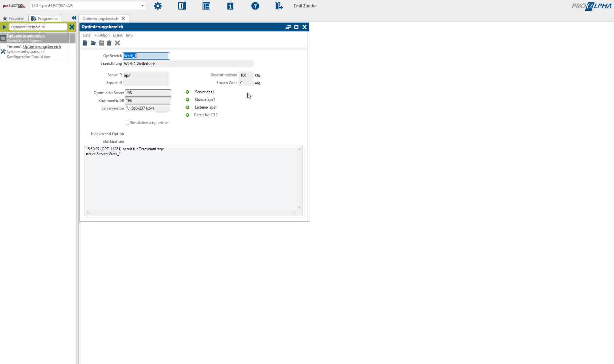
Task: Switch to the Programme tab
Action: click(x=45, y=19)
